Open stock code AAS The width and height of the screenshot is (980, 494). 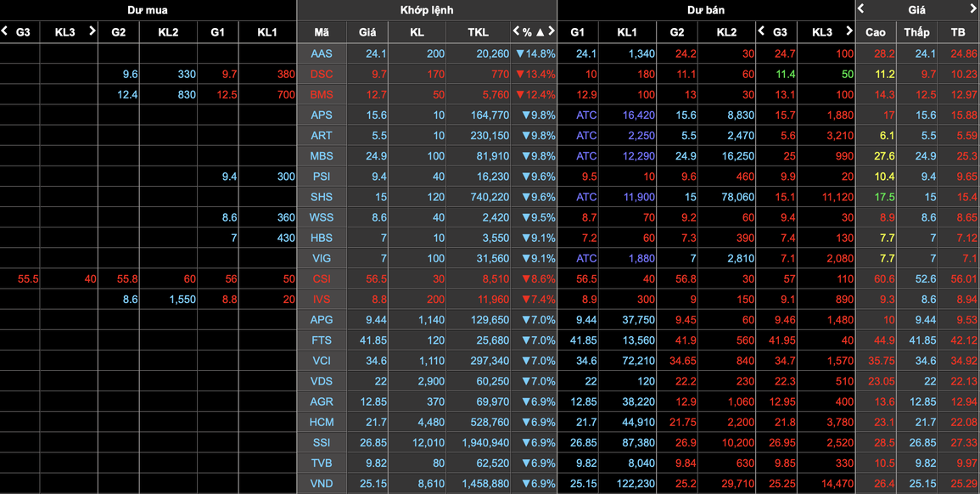point(322,53)
